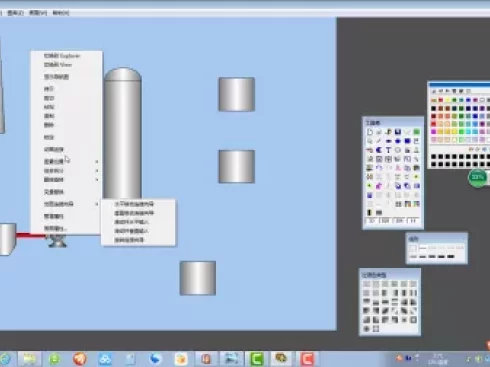This screenshot has height=367, width=490.
Task: Choose the blue filled rounded rectangle tool
Action: 407,141
